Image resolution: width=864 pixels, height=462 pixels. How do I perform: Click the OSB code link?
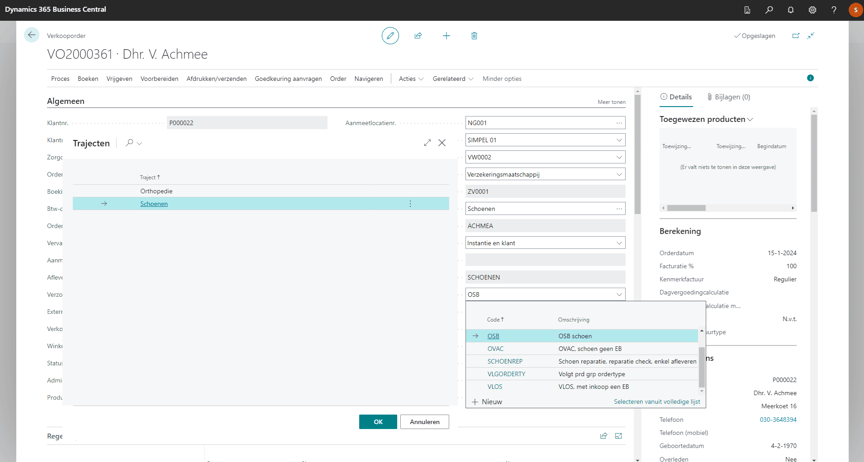coord(493,336)
